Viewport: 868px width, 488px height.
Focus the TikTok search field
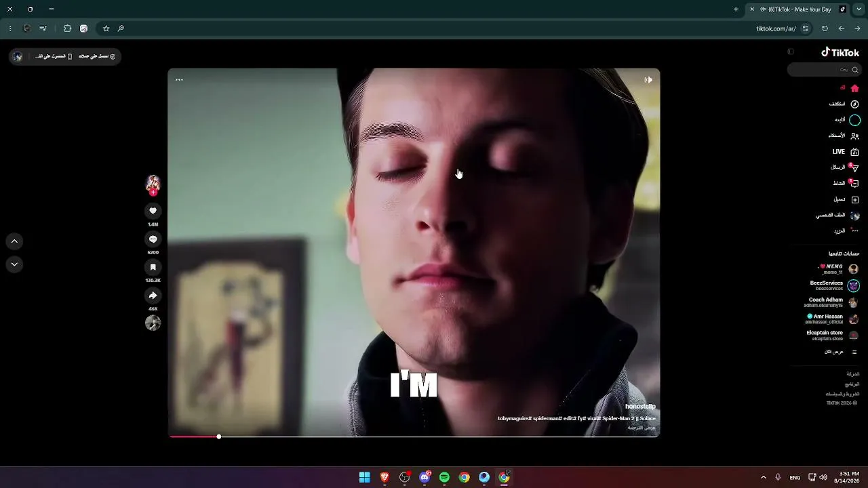(825, 70)
